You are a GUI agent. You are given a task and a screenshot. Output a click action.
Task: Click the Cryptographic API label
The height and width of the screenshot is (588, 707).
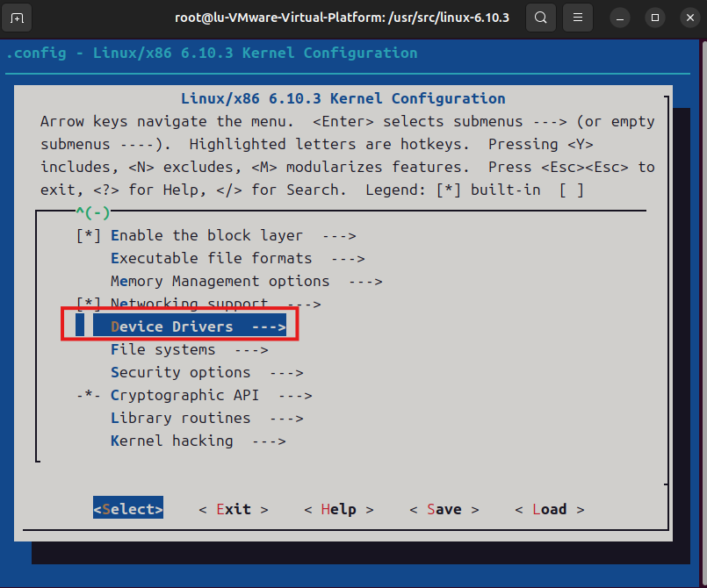pos(184,396)
